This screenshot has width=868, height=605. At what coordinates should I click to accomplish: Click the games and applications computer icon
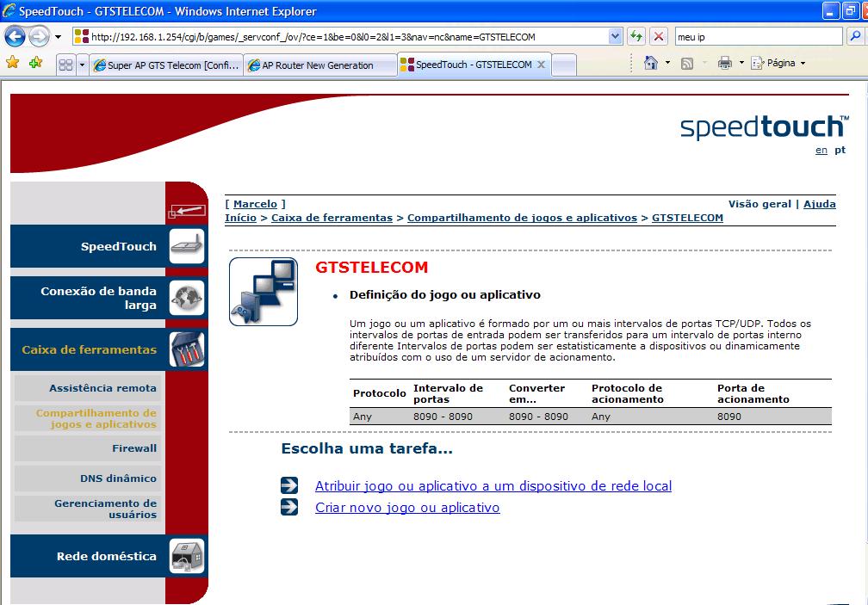pos(263,292)
